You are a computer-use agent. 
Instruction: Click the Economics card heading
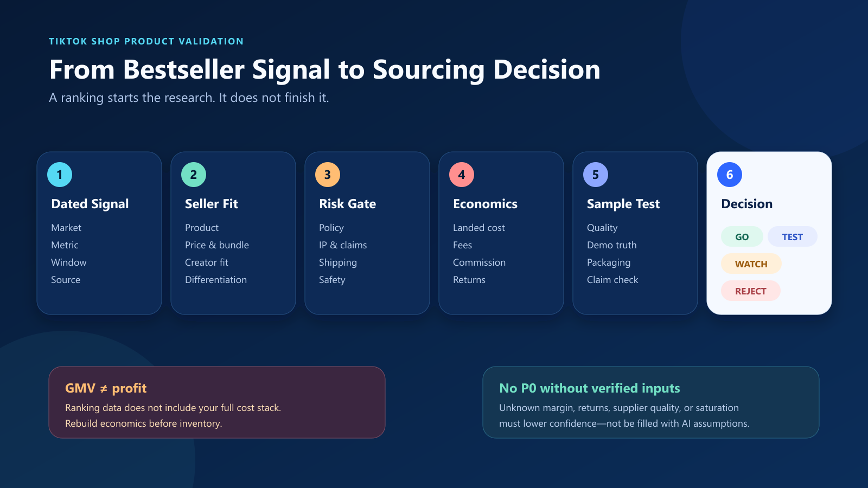pos(486,204)
